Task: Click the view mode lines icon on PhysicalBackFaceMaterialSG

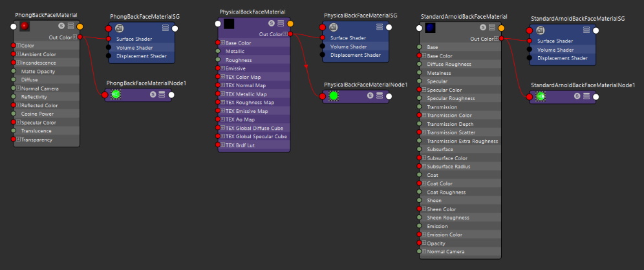Action: (x=380, y=27)
